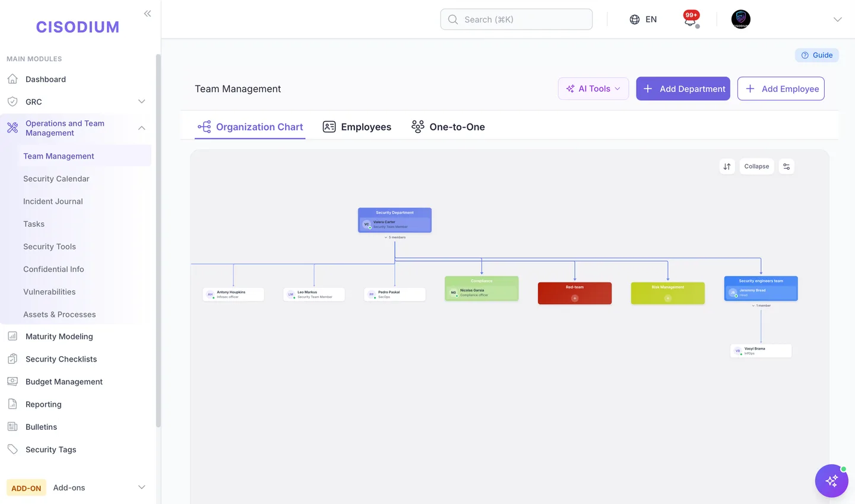
Task: Click the globe language icon
Action: 635,20
